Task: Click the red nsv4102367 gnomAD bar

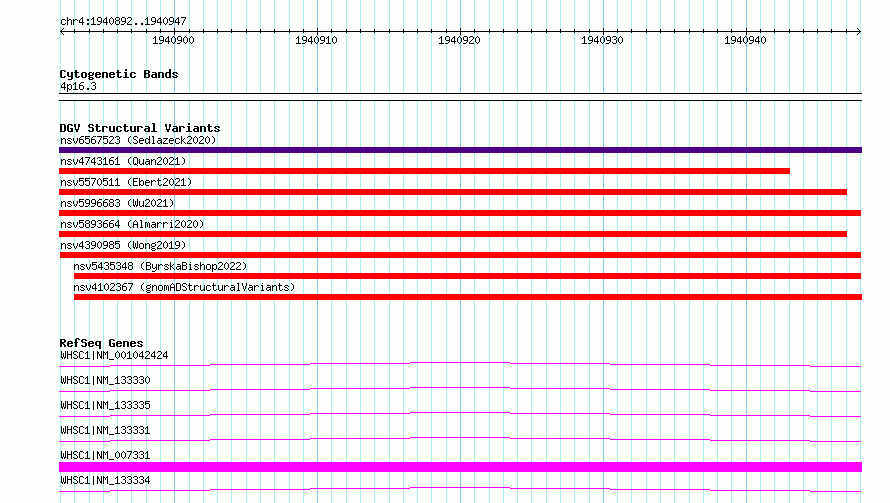Action: [468, 297]
